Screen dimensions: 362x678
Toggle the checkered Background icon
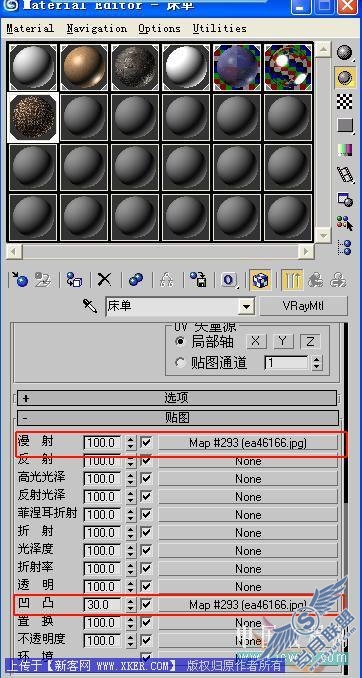345,101
